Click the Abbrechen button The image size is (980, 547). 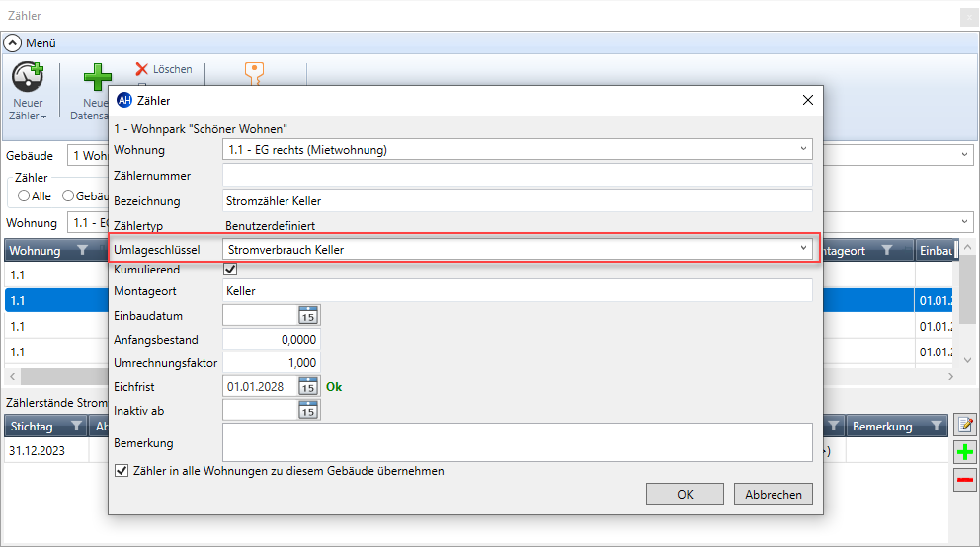(773, 494)
